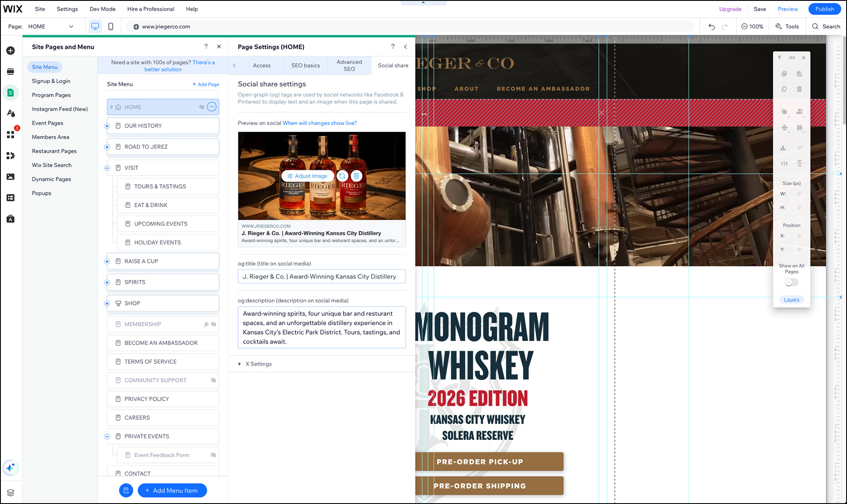The image size is (847, 504).
Task: Open Site Design sidebar icon
Action: pyautogui.click(x=11, y=114)
